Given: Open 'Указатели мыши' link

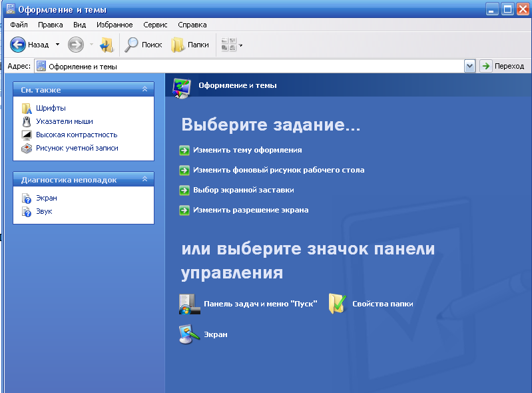Looking at the screenshot, I should pyautogui.click(x=65, y=121).
